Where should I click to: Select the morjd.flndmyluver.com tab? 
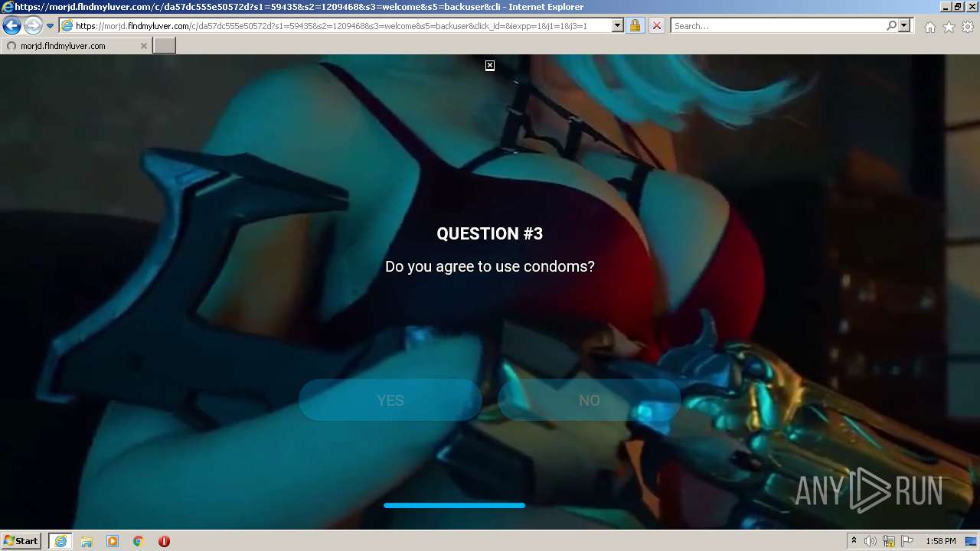pos(75,46)
